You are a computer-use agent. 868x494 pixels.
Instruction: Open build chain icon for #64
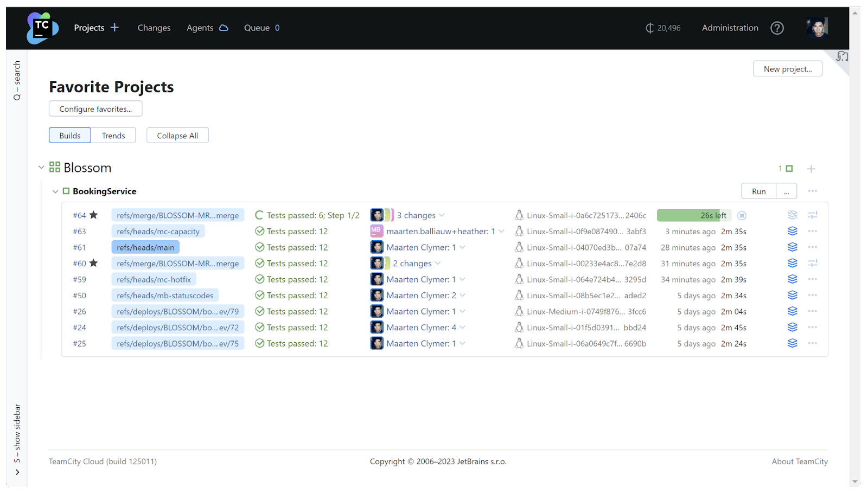pos(812,215)
